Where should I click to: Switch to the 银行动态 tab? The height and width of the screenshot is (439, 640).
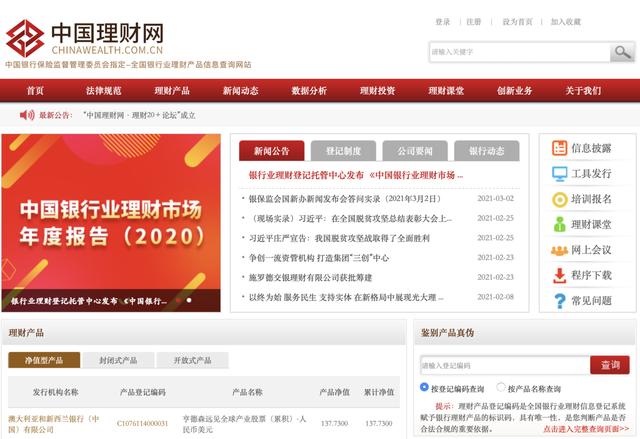pyautogui.click(x=487, y=151)
